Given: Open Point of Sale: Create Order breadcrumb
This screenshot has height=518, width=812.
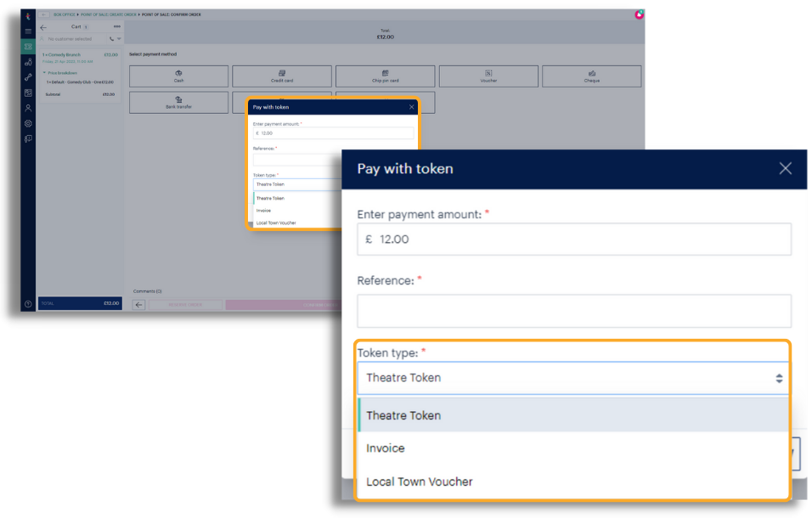Looking at the screenshot, I should click(107, 14).
